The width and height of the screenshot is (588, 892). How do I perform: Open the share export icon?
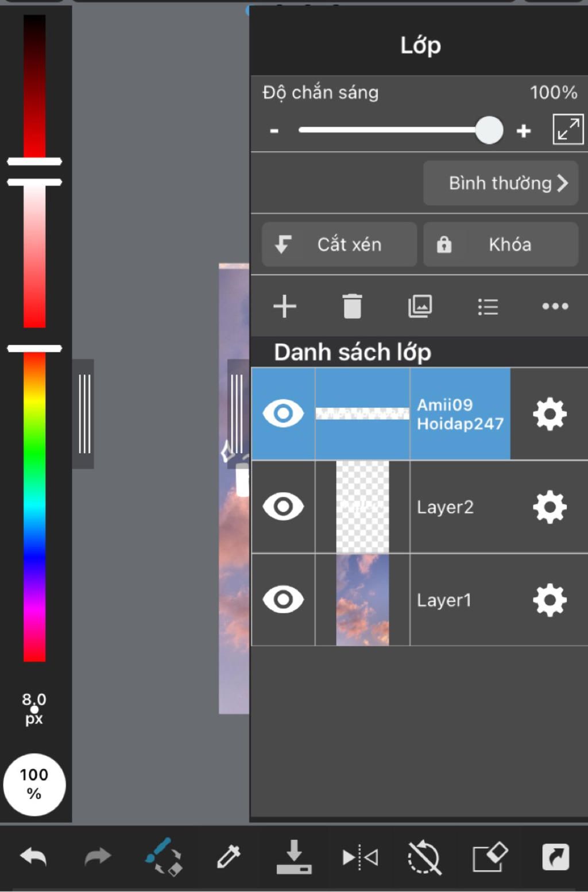click(x=556, y=857)
